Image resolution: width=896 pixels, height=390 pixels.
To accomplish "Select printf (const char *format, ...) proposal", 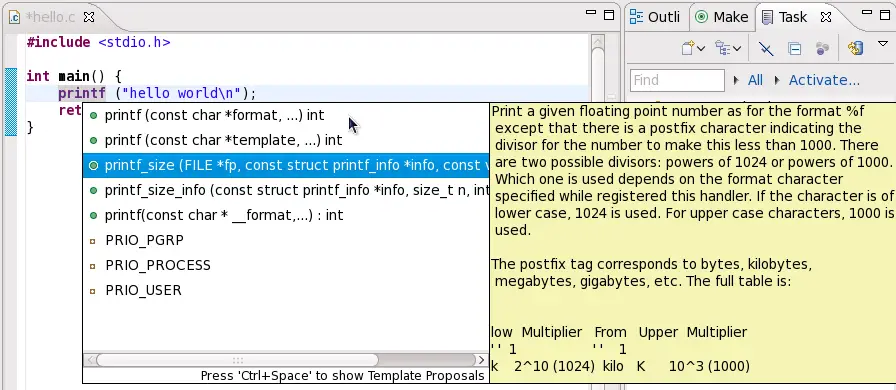I will (x=286, y=116).
